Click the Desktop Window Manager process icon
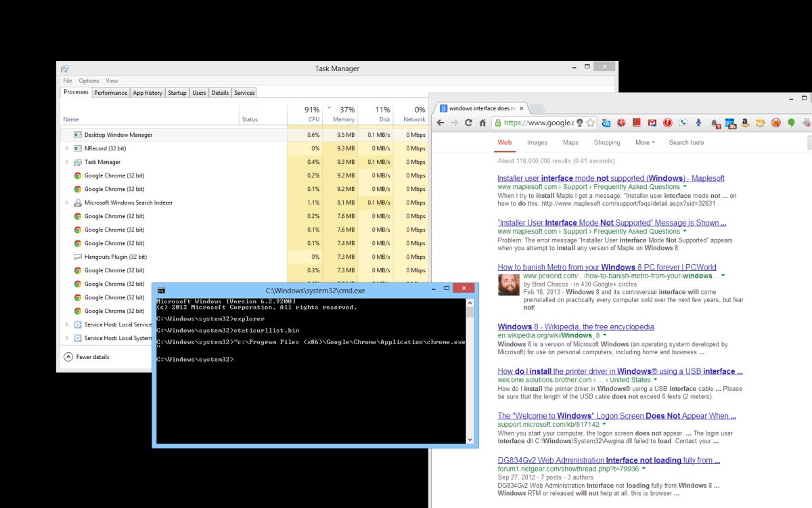This screenshot has width=812, height=508. click(78, 135)
